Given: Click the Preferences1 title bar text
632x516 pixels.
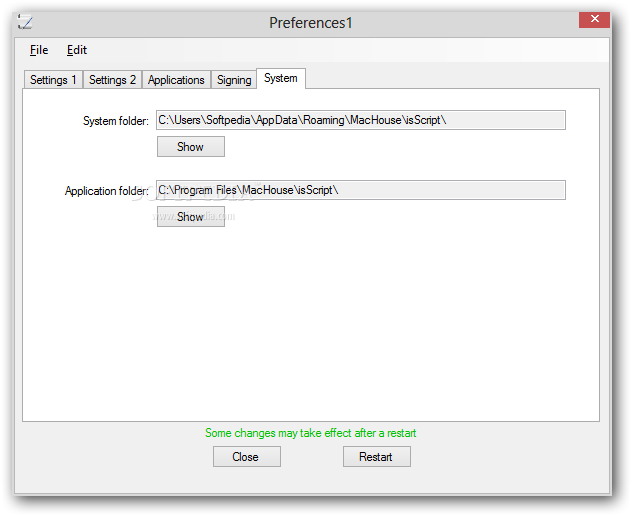Looking at the screenshot, I should pyautogui.click(x=311, y=23).
